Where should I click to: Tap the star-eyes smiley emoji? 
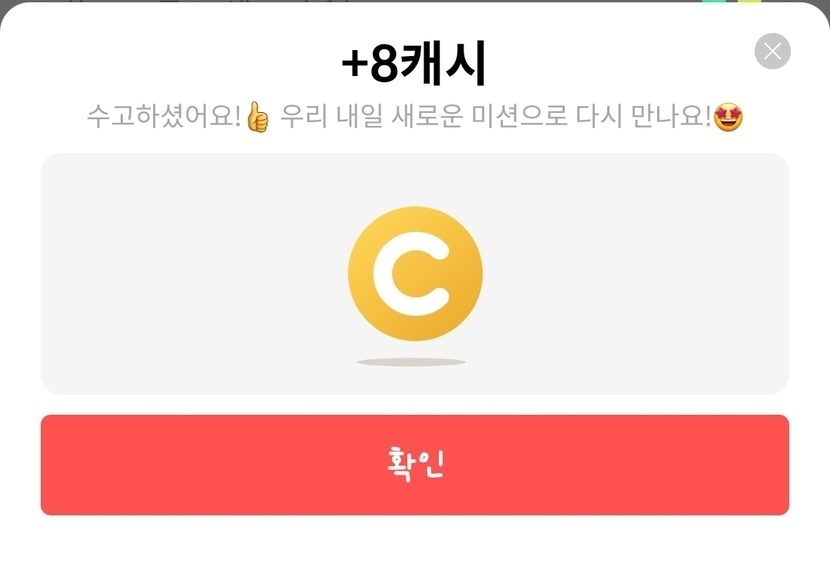(x=728, y=117)
